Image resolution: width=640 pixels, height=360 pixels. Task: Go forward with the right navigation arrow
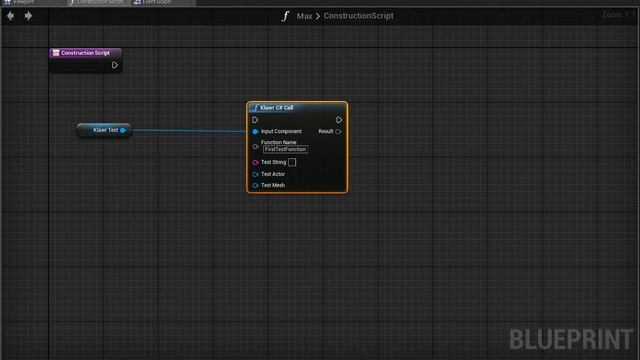pos(28,16)
